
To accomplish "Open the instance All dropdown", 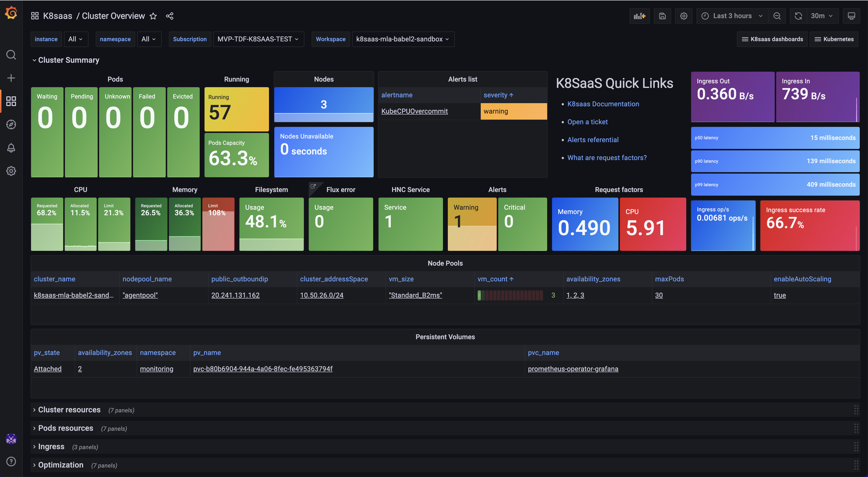I will 76,39.
